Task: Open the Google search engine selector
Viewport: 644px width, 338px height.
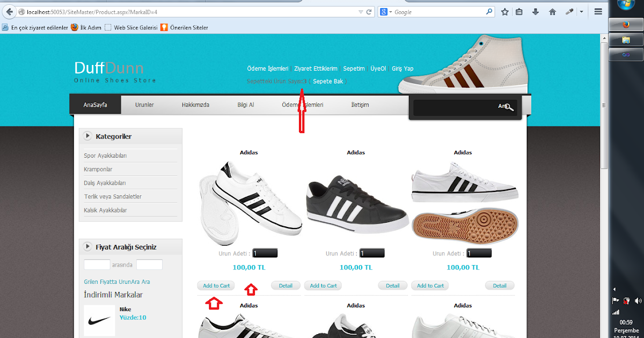Action: point(386,12)
